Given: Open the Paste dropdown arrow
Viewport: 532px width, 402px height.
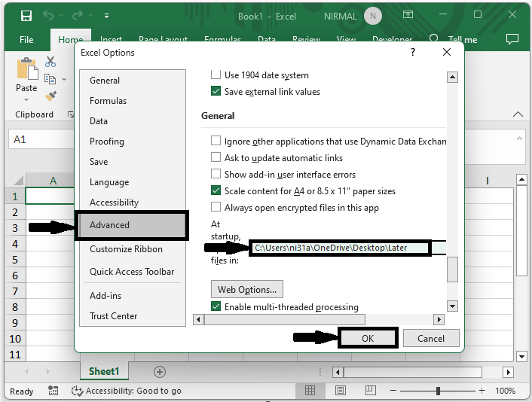Looking at the screenshot, I should pyautogui.click(x=26, y=99).
